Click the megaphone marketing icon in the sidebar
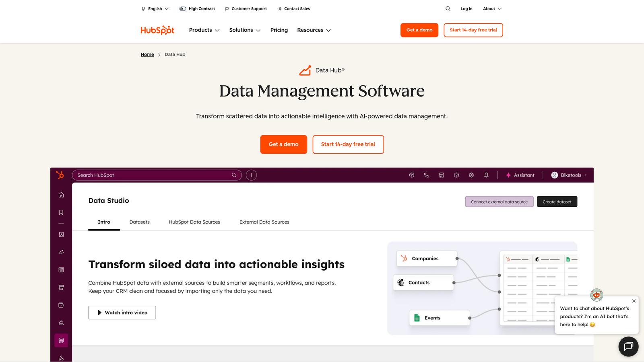This screenshot has width=644, height=362. [x=61, y=252]
